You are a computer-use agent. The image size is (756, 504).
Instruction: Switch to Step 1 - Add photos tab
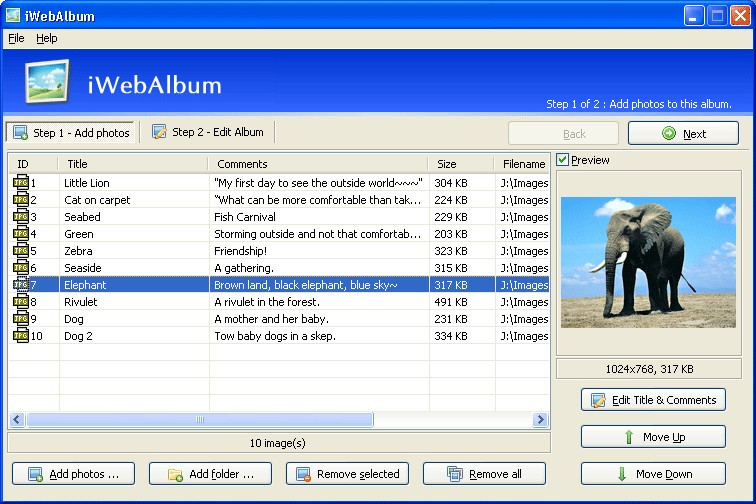70,132
